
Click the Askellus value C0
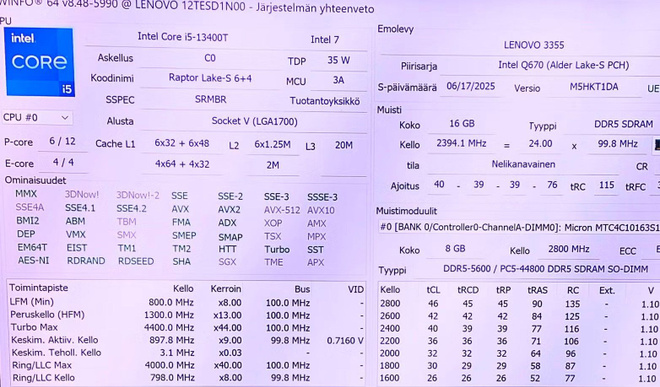click(210, 58)
